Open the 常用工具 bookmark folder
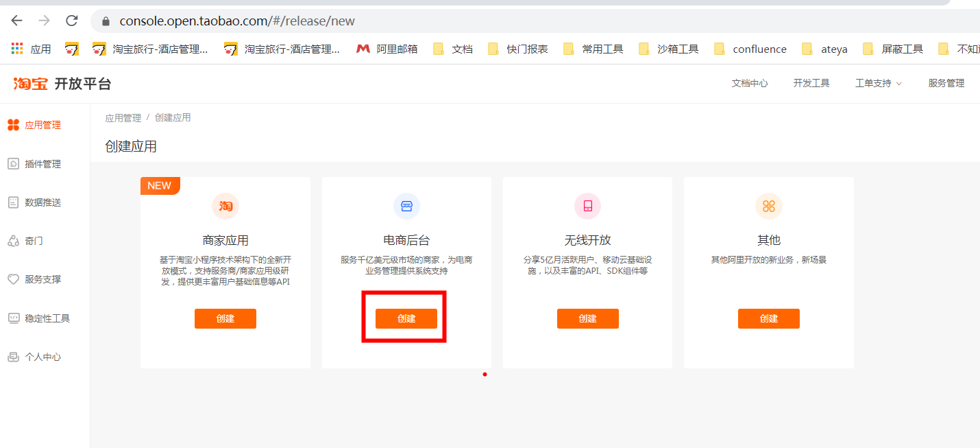 point(593,49)
